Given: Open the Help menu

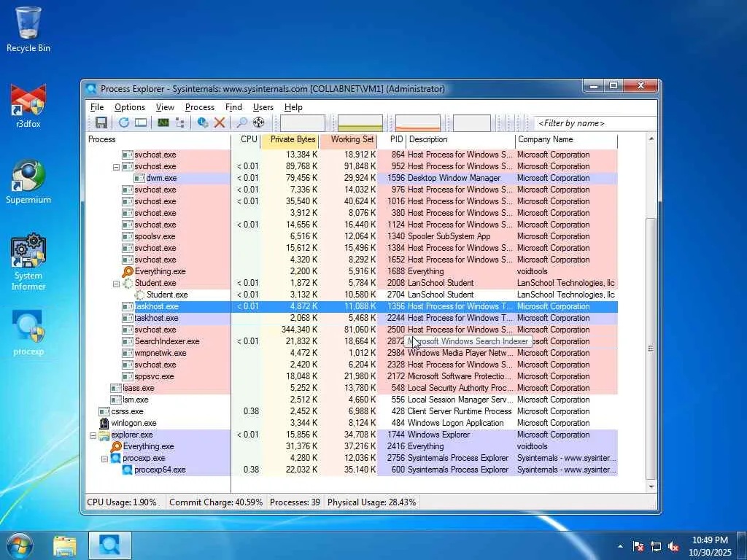Looking at the screenshot, I should (293, 107).
